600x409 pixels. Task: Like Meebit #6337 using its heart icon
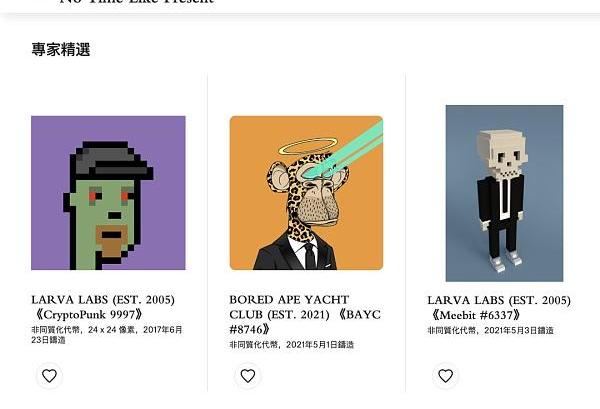445,376
